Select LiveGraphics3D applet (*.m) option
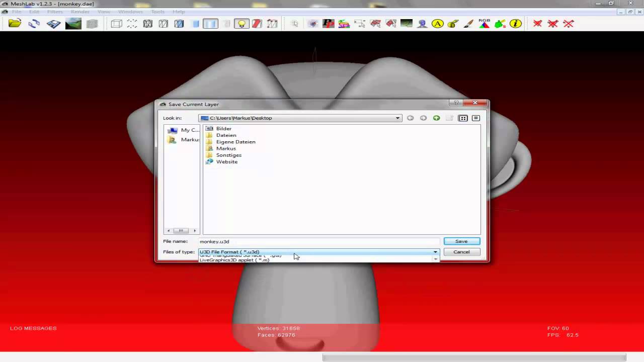The image size is (644, 362). [234, 260]
